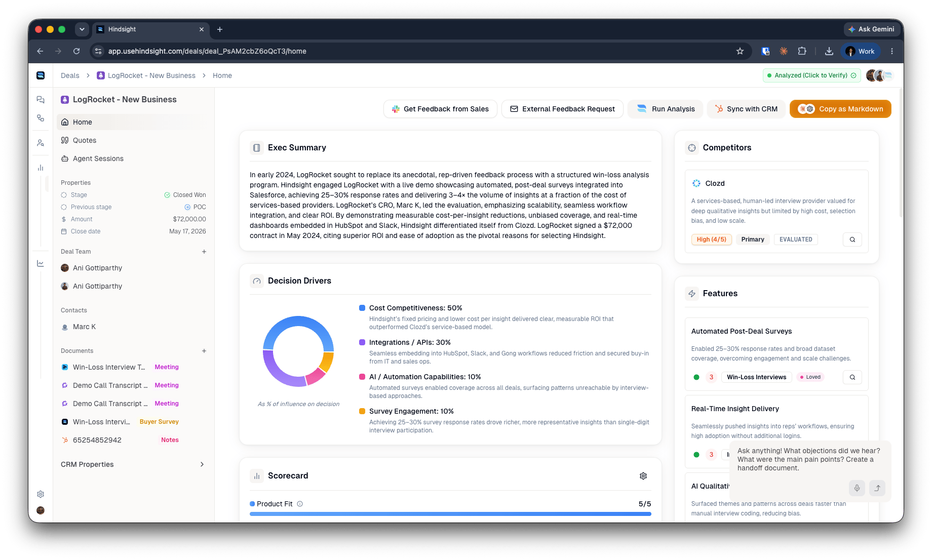The width and height of the screenshot is (932, 560).
Task: Open Chrome downloads icon
Action: coord(829,51)
